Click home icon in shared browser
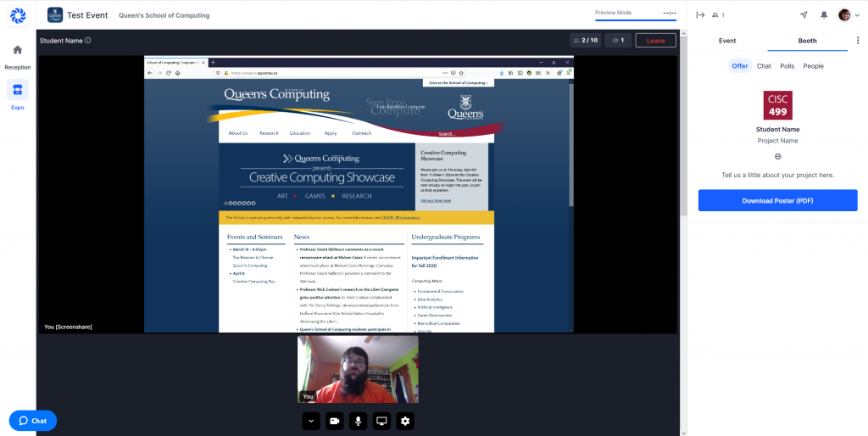Viewport: 868px width, 436px height. click(x=177, y=73)
